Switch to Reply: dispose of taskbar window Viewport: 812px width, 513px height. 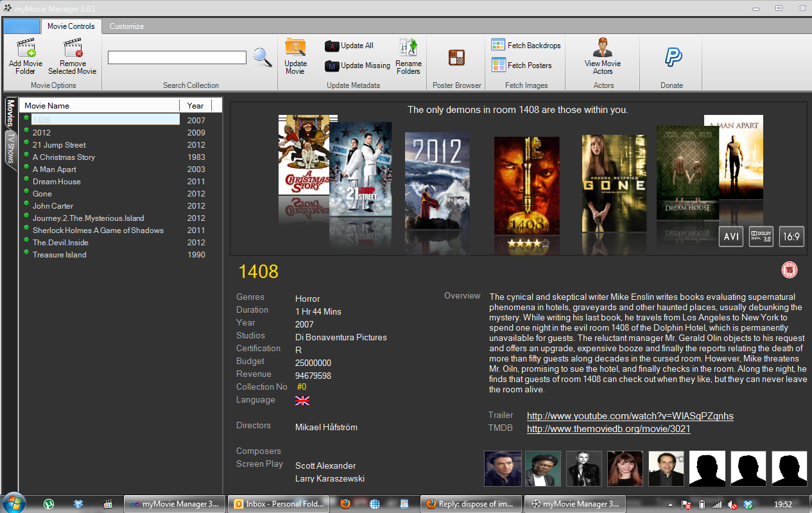(x=471, y=504)
